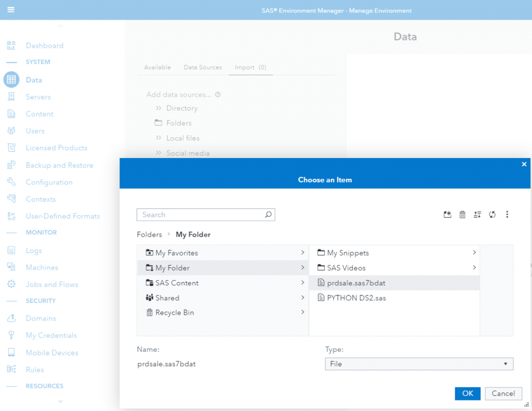
Task: Open the hamburger menu in header
Action: [x=11, y=10]
